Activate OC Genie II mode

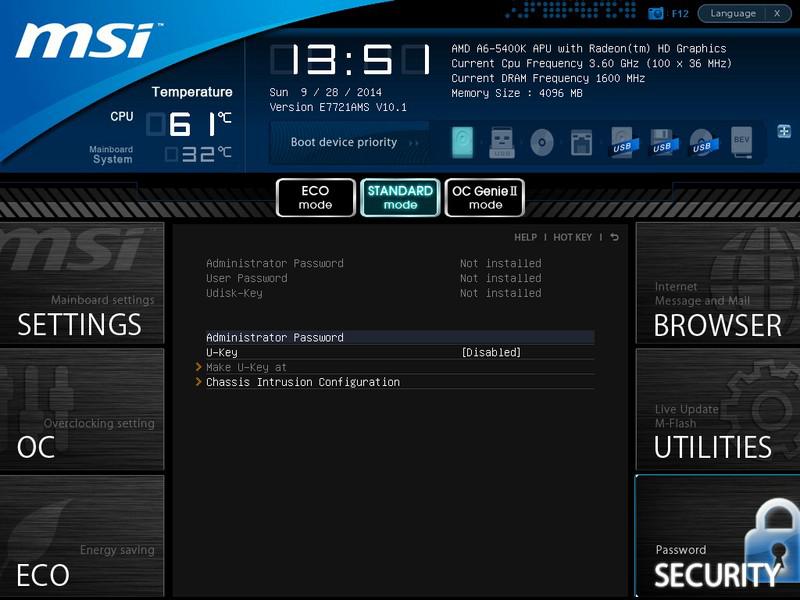click(485, 197)
